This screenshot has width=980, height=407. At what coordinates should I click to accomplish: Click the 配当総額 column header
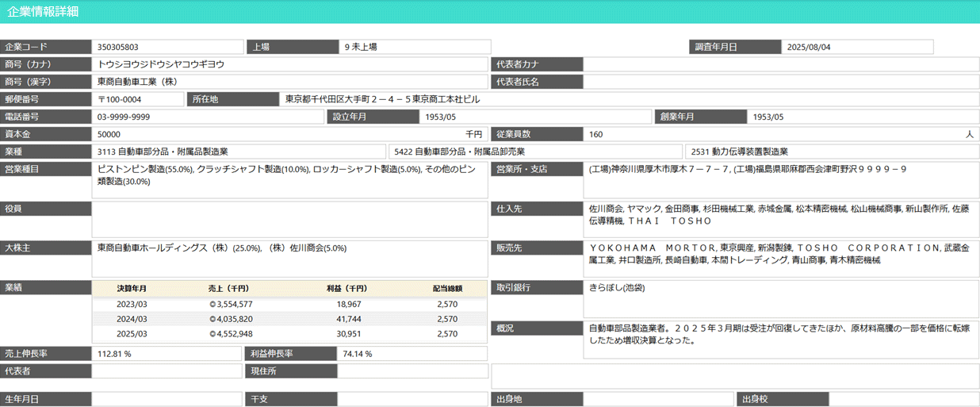447,289
